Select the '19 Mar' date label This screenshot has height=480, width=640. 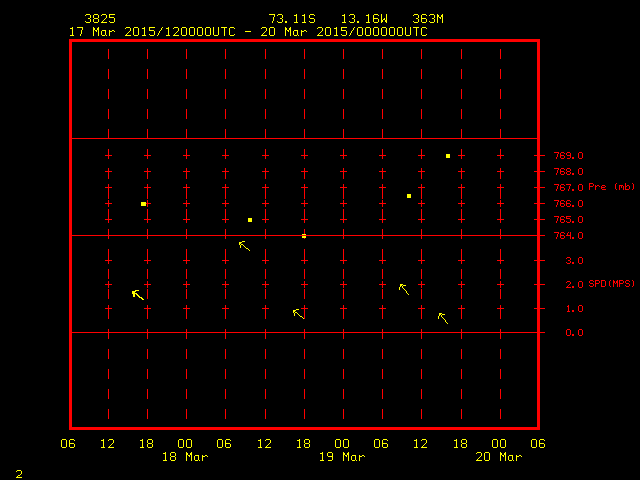[342, 457]
